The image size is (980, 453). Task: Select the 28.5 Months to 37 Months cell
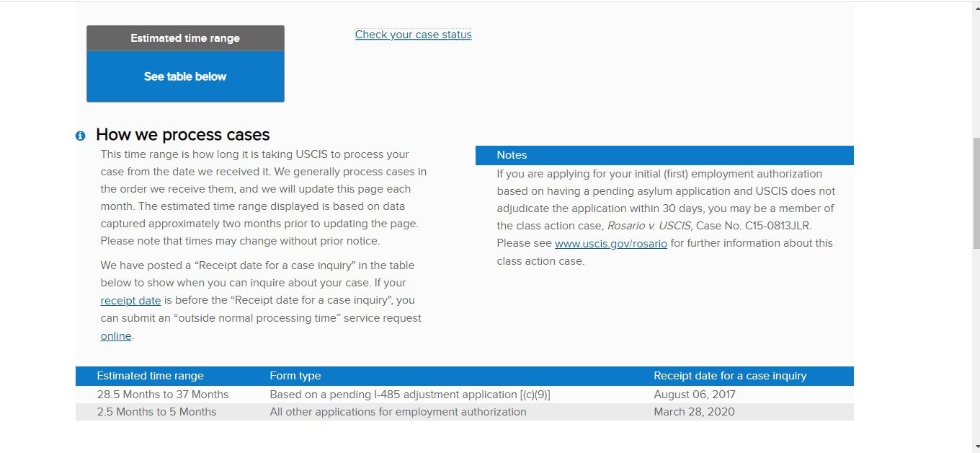163,395
